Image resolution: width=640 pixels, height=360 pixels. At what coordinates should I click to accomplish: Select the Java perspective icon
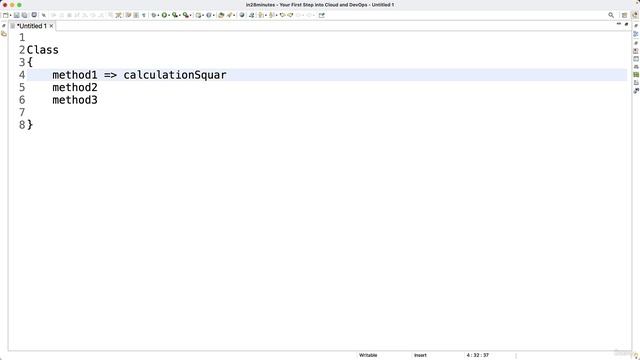click(x=635, y=15)
